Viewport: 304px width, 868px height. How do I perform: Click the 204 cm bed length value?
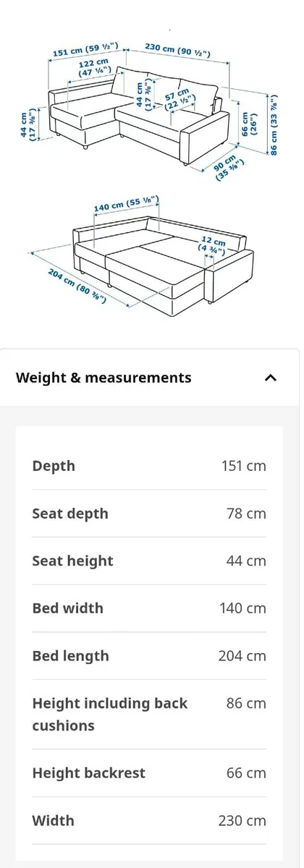click(242, 656)
